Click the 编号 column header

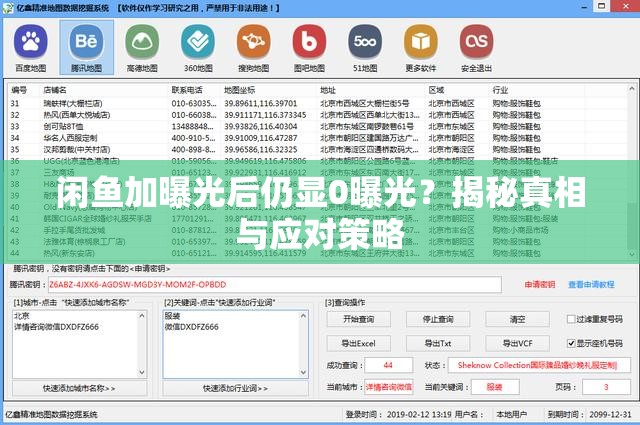tap(19, 90)
